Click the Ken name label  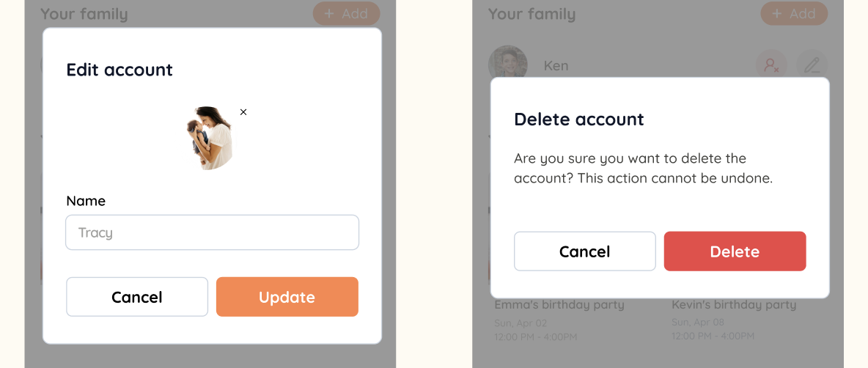point(556,66)
